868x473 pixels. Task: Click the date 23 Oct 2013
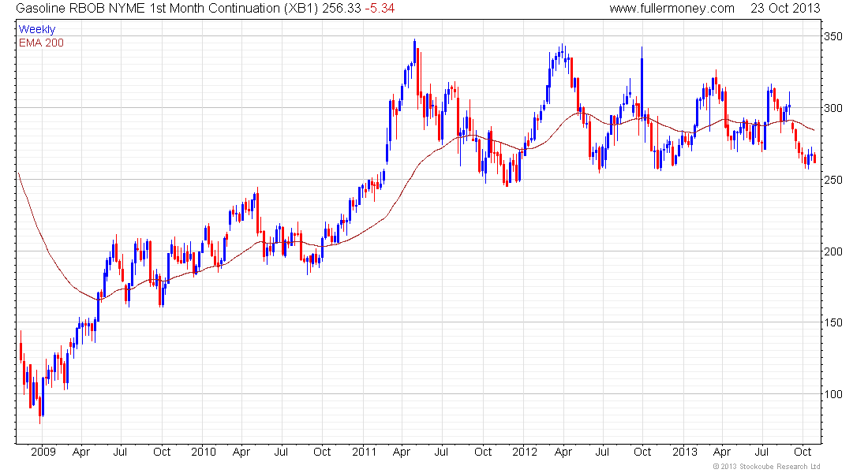click(785, 9)
